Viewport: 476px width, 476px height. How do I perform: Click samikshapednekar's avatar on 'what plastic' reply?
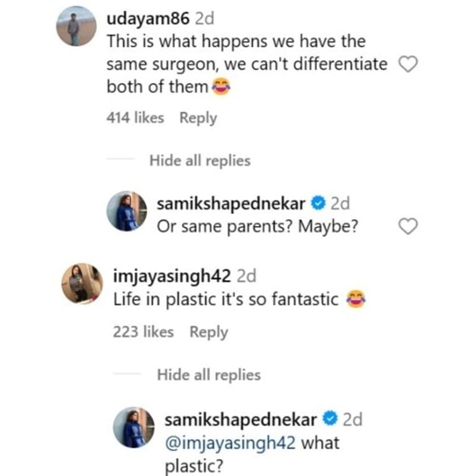[134, 427]
